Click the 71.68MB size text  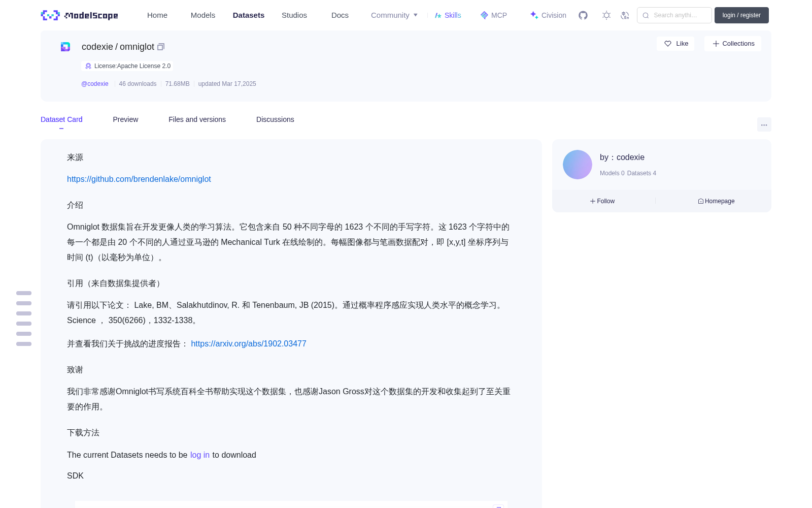[177, 84]
